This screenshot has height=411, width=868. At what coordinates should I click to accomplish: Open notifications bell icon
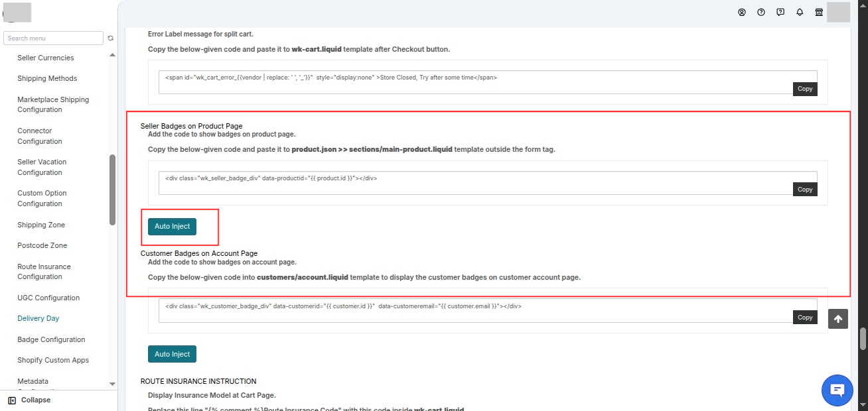pyautogui.click(x=800, y=12)
